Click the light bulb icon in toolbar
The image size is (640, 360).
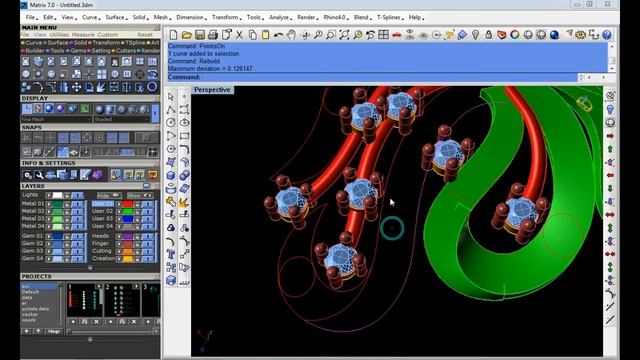pos(476,35)
